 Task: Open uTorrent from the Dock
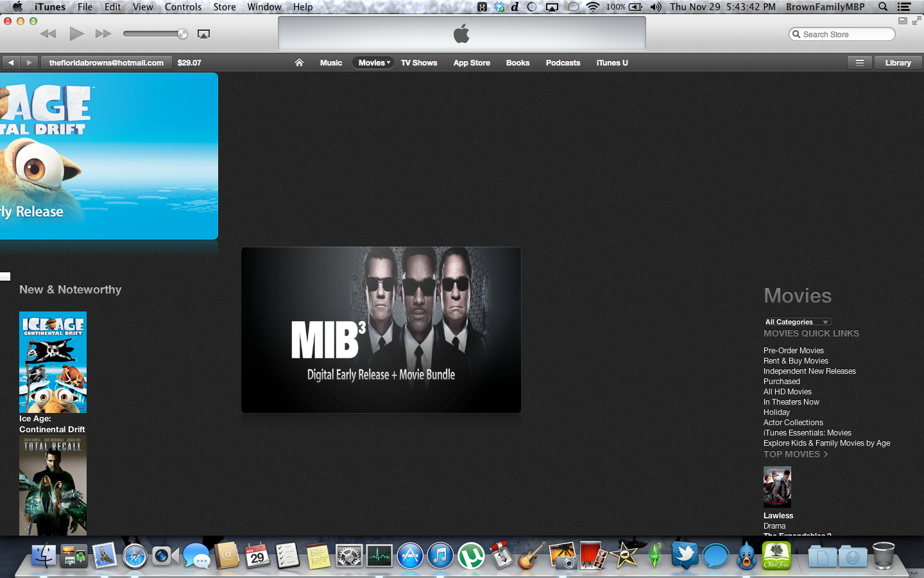click(x=471, y=556)
